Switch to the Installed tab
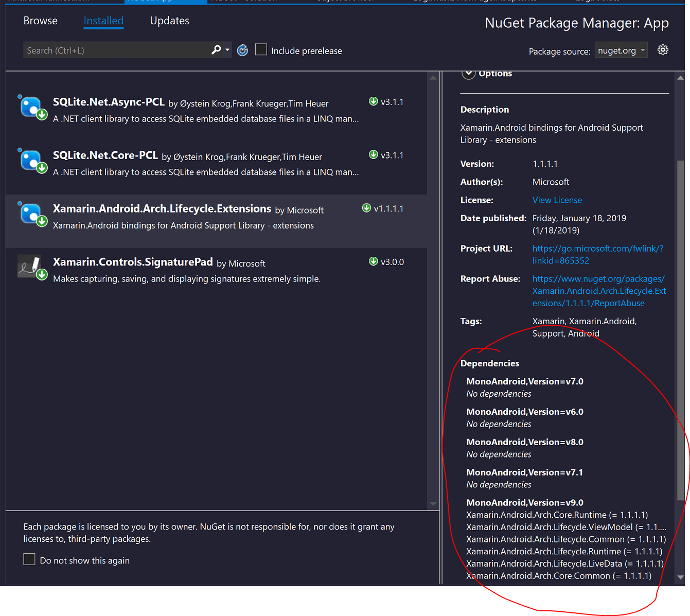The image size is (690, 616). pyautogui.click(x=103, y=21)
